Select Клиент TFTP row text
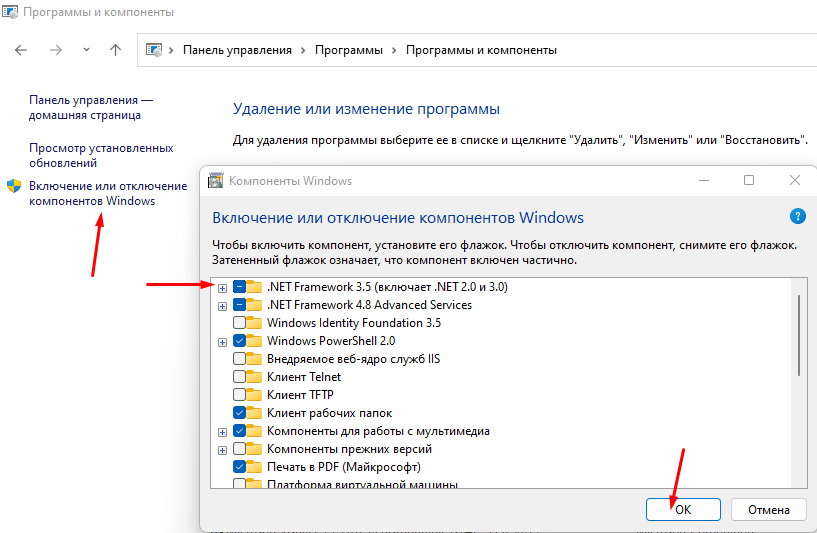Image resolution: width=817 pixels, height=533 pixels. (x=300, y=394)
